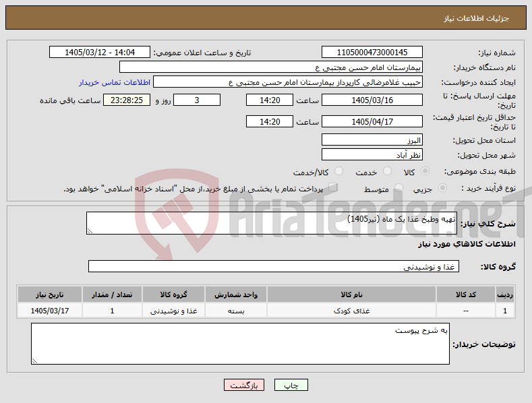Click the price validity date 1405/04/17

pos(372,121)
